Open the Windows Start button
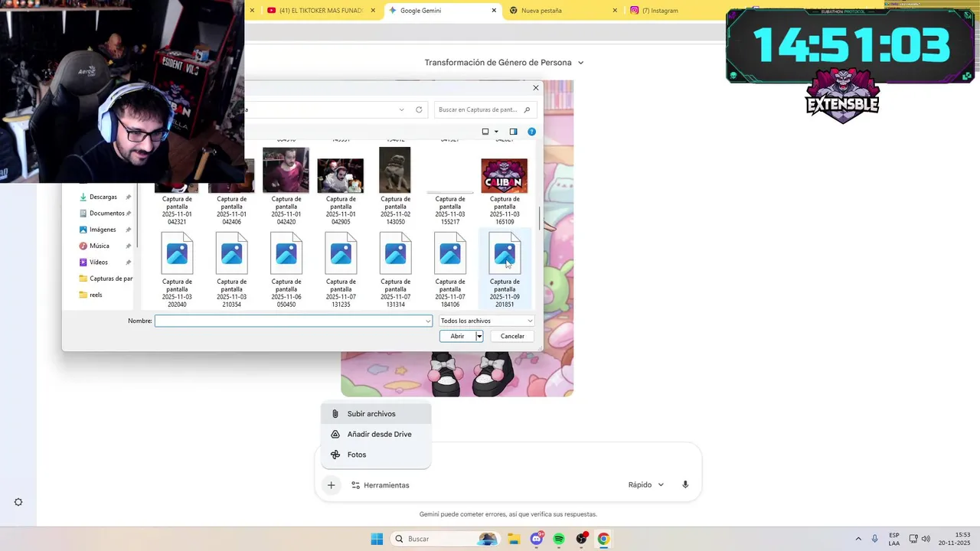 click(377, 539)
